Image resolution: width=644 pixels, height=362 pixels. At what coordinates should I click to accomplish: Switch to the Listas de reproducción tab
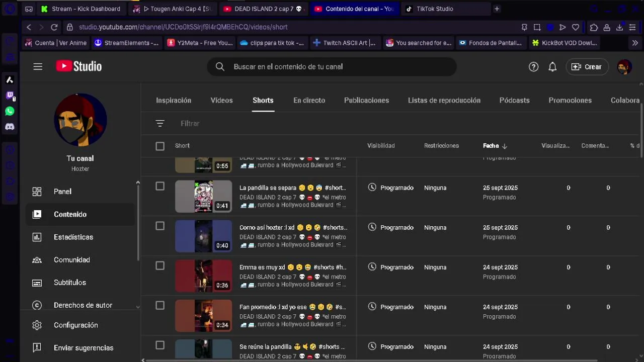(x=444, y=100)
